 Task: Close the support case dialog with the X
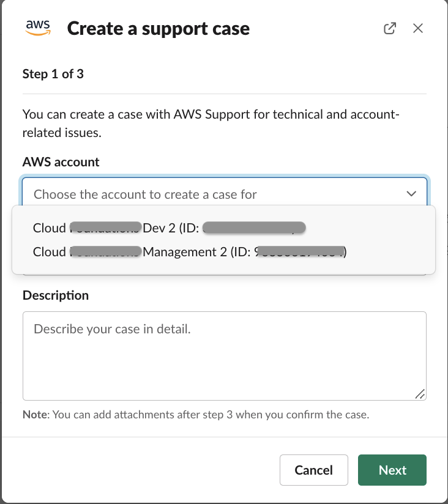click(x=418, y=28)
